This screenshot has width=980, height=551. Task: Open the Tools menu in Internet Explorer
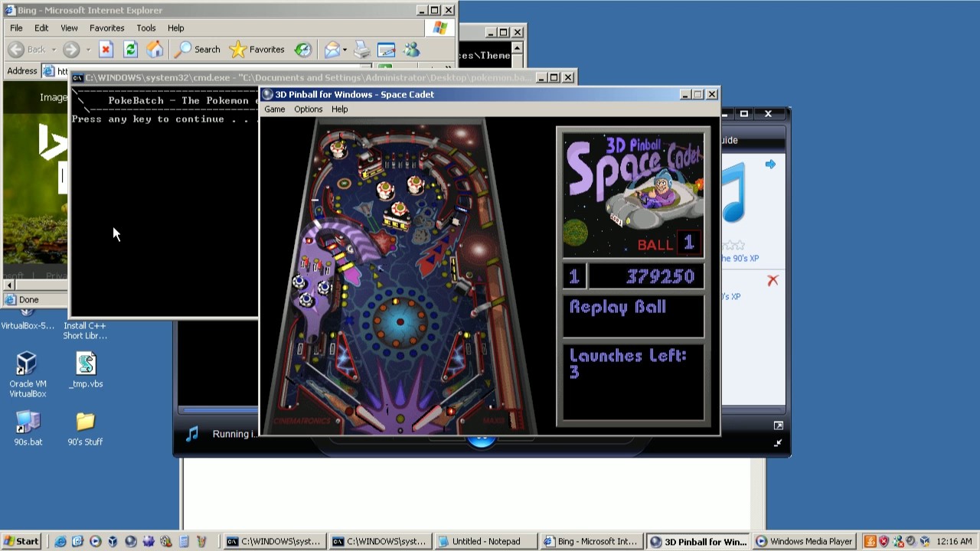tap(145, 28)
